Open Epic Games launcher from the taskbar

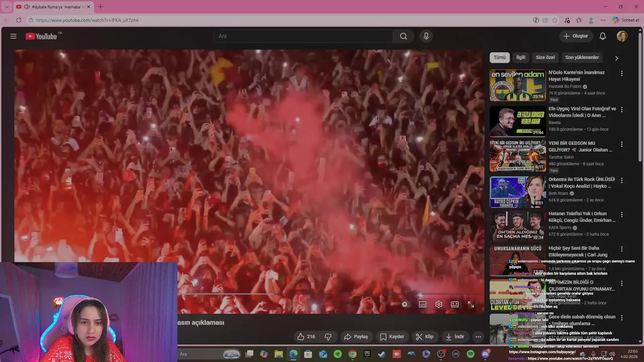pyautogui.click(x=367, y=354)
